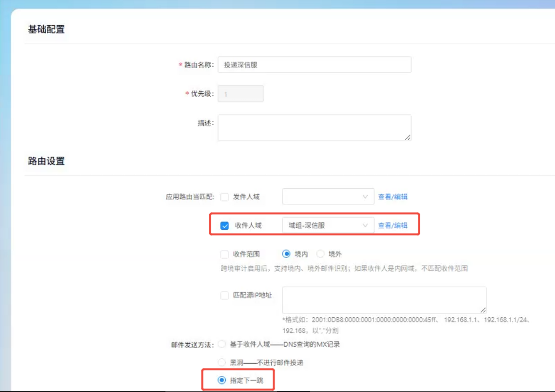The height and width of the screenshot is (392, 555).
Task: Enable the 发件人域 checkbox
Action: click(x=224, y=197)
